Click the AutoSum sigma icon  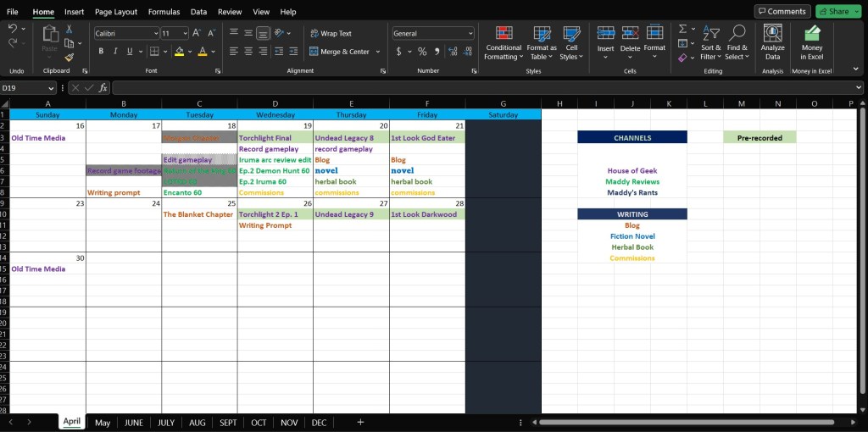pyautogui.click(x=682, y=30)
